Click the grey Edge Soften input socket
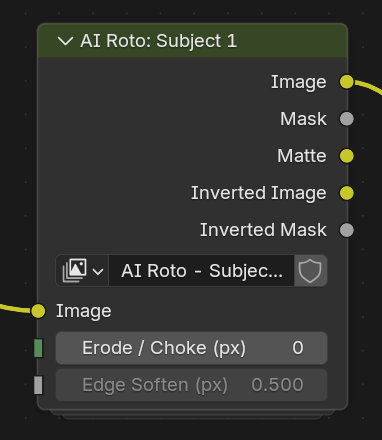 pyautogui.click(x=38, y=385)
